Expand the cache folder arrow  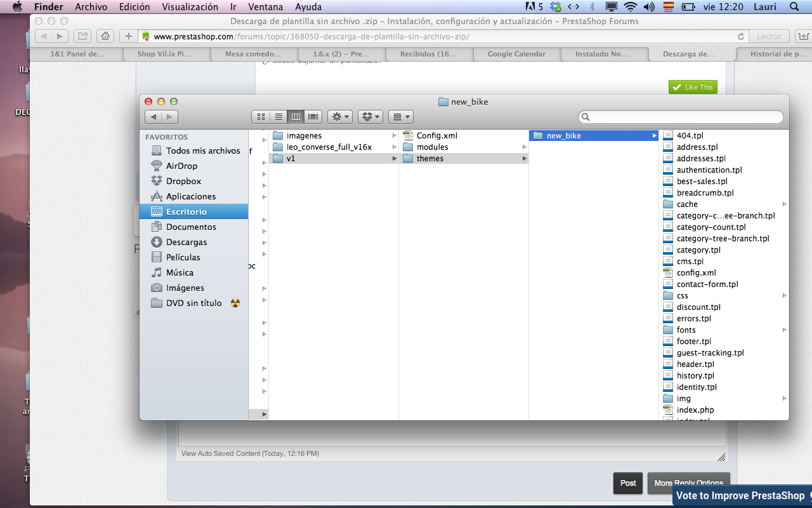click(785, 204)
